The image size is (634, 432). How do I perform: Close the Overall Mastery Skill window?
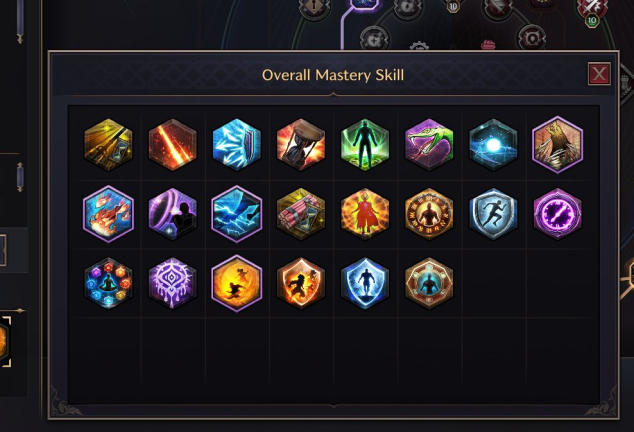(x=599, y=74)
